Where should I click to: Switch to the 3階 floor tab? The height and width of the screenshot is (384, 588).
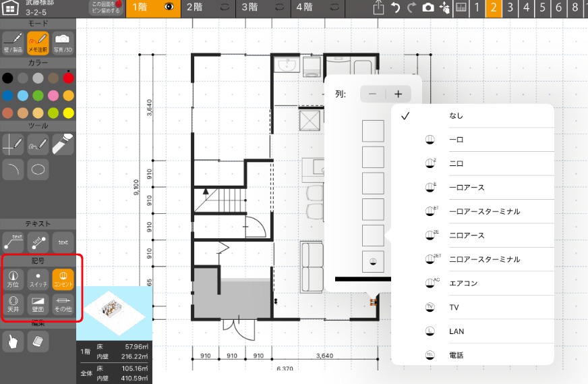click(249, 8)
